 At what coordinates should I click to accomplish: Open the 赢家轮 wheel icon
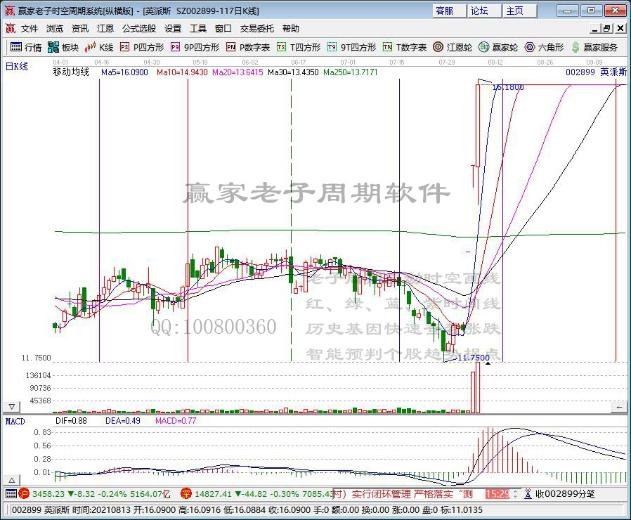[483, 47]
